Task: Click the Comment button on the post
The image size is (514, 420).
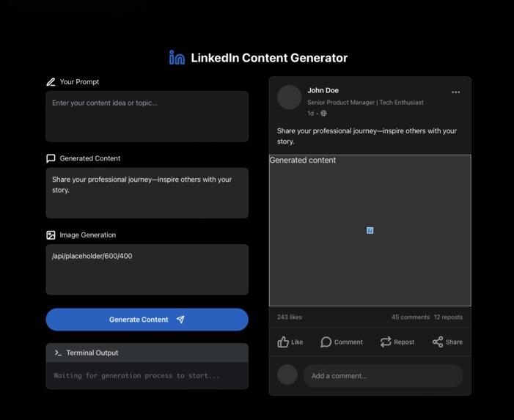Action: [341, 342]
